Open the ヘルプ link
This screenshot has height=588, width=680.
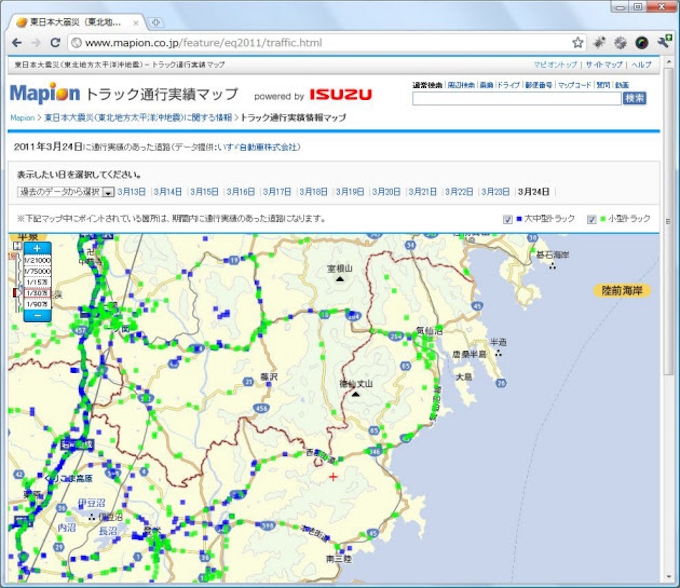point(641,65)
